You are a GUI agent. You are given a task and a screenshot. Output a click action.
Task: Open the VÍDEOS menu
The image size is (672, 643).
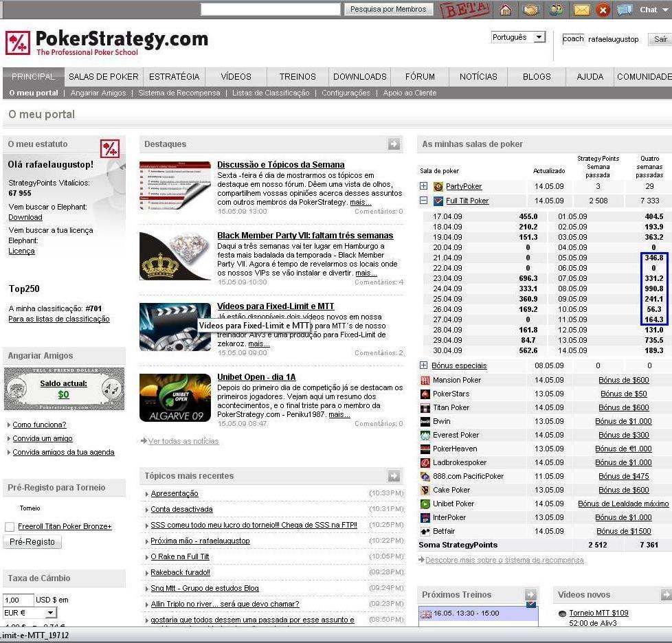point(236,77)
